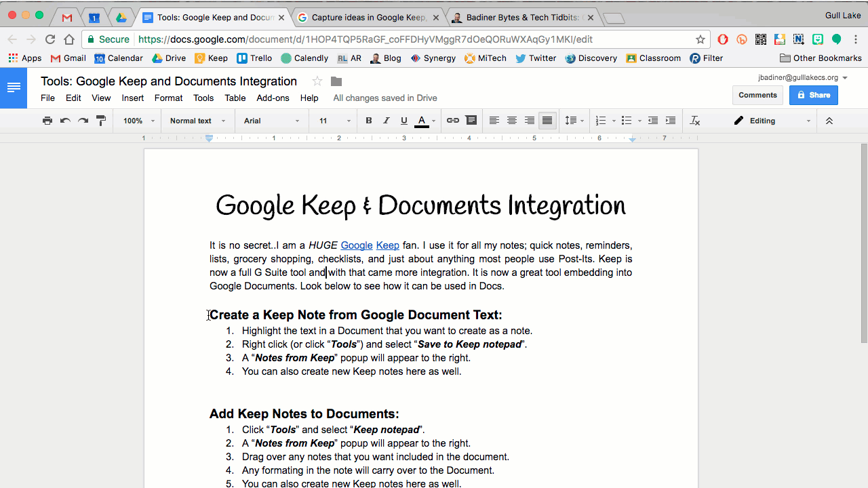868x488 pixels.
Task: Click the Numbered list icon
Action: (x=600, y=121)
